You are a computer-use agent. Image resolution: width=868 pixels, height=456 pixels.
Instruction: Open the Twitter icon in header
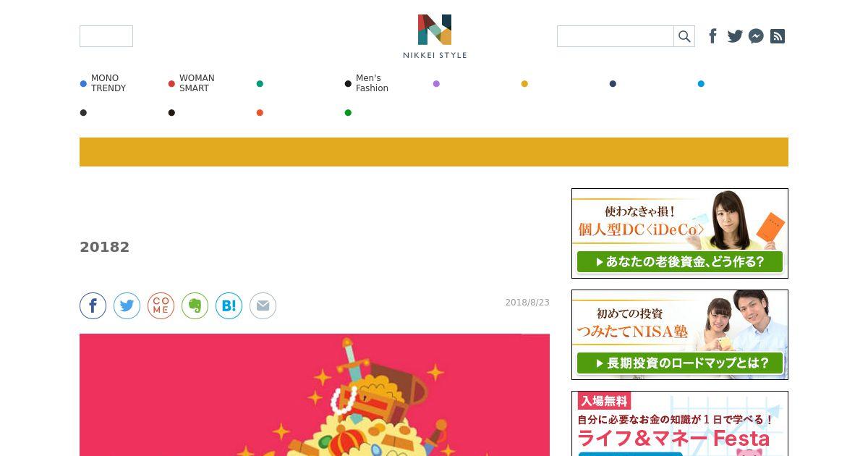pyautogui.click(x=735, y=36)
